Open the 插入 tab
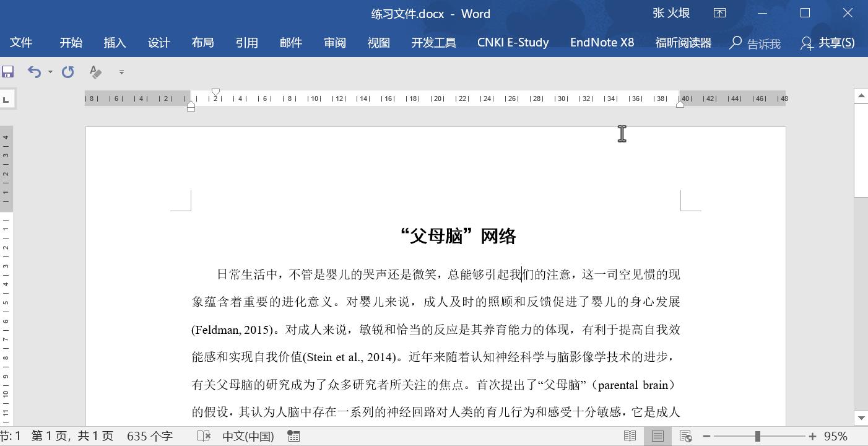868x446 pixels. [115, 43]
